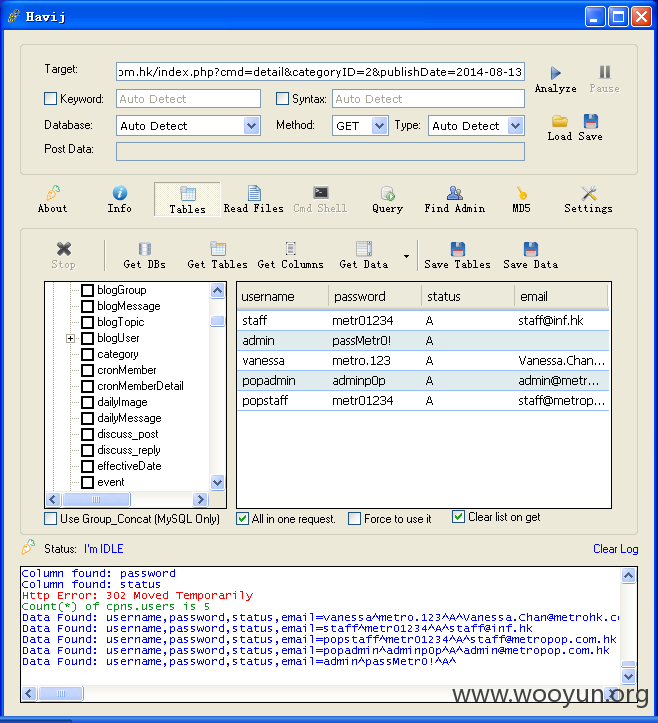Image resolution: width=658 pixels, height=723 pixels.
Task: Click Get Tables in the toolbar
Action: [217, 255]
